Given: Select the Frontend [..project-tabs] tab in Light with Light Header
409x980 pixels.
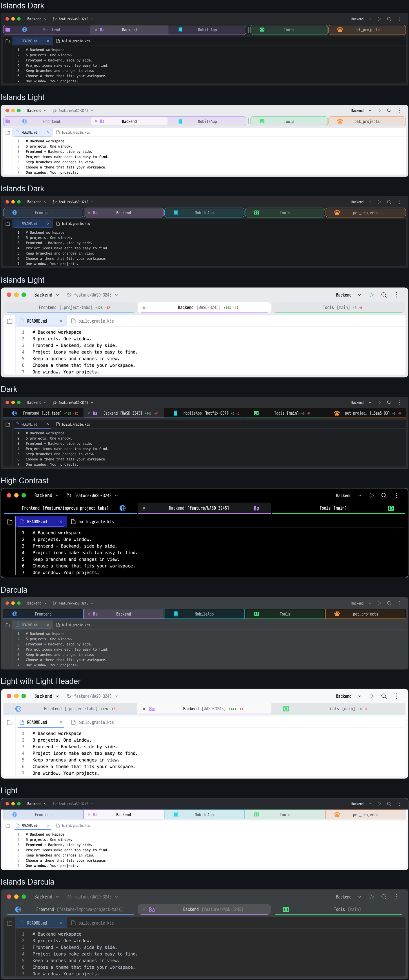Looking at the screenshot, I should coord(70,709).
